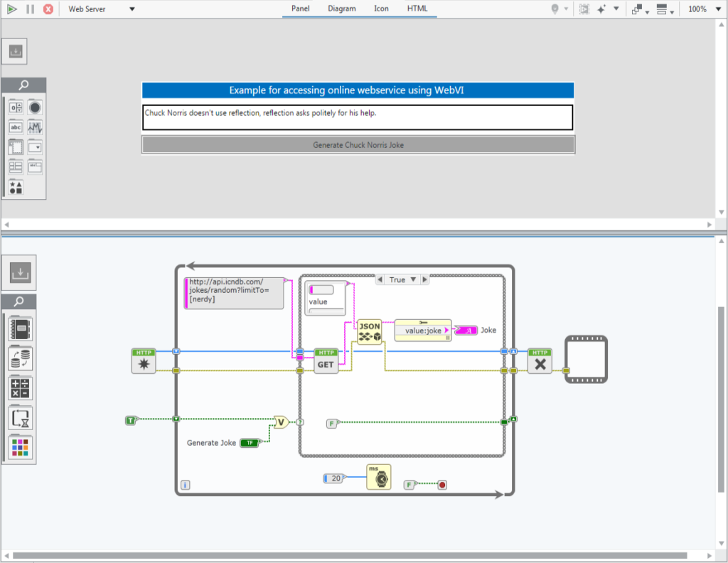Click the joke text display field
Screen dimensions: 728x563
click(x=358, y=117)
